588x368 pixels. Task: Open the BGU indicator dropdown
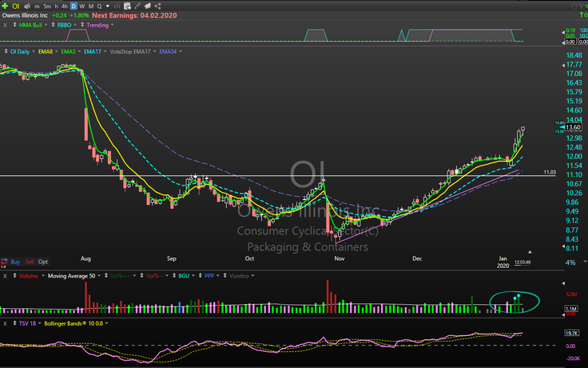click(x=193, y=276)
